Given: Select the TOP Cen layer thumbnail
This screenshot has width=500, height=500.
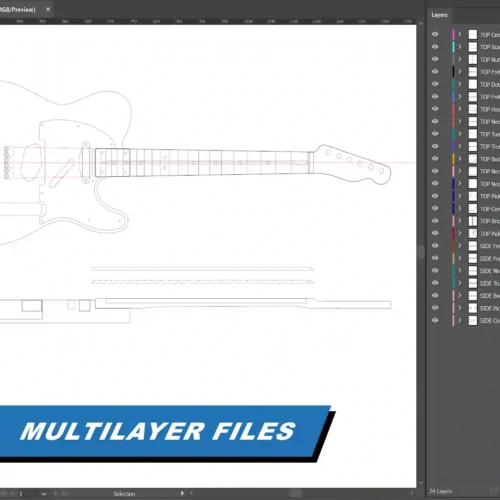Looking at the screenshot, I should [473, 34].
